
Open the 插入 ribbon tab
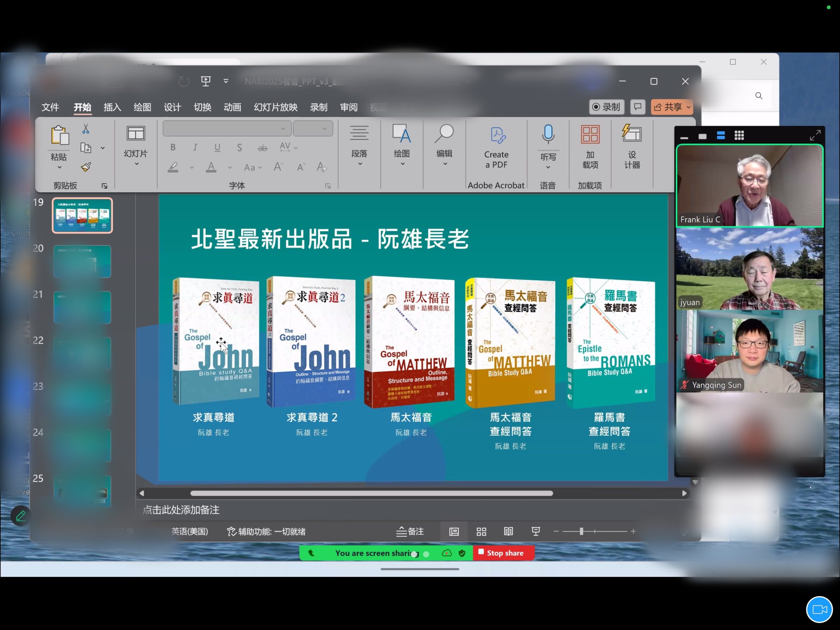point(112,107)
